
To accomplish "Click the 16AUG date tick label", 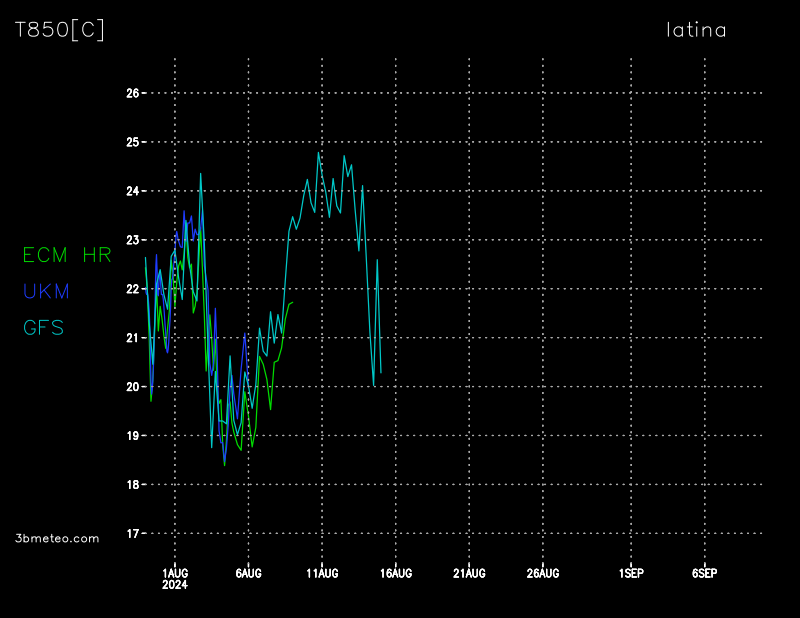I will tap(396, 573).
